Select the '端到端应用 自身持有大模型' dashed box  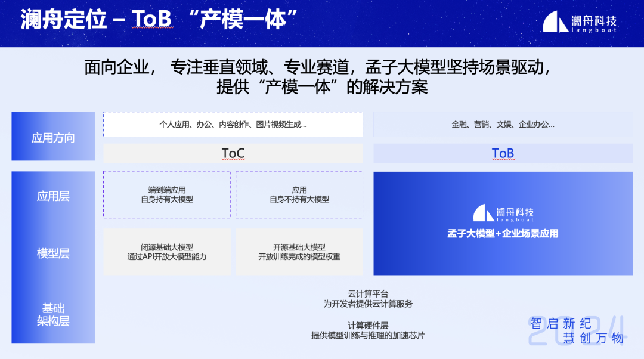(167, 194)
